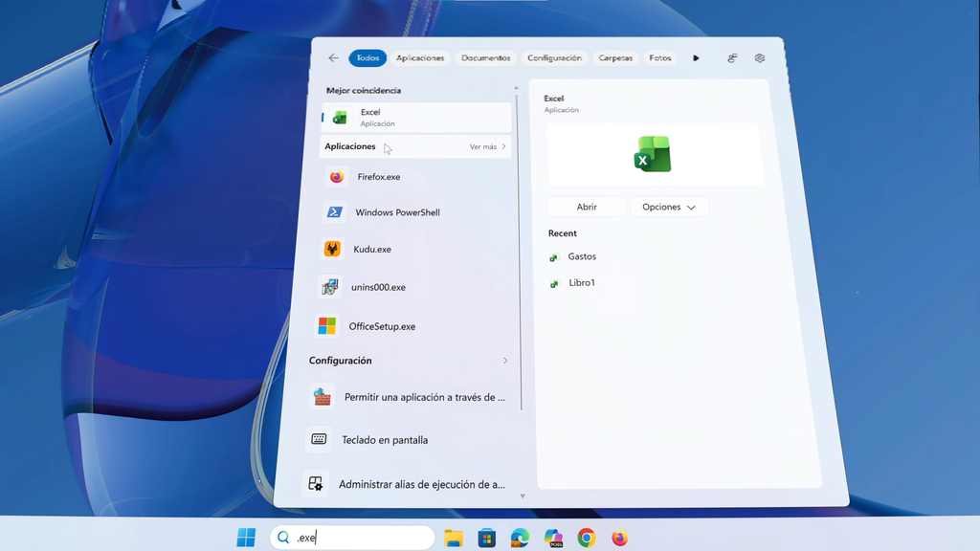The image size is (980, 551).
Task: Click the large Excel icon in the preview
Action: [x=653, y=154]
